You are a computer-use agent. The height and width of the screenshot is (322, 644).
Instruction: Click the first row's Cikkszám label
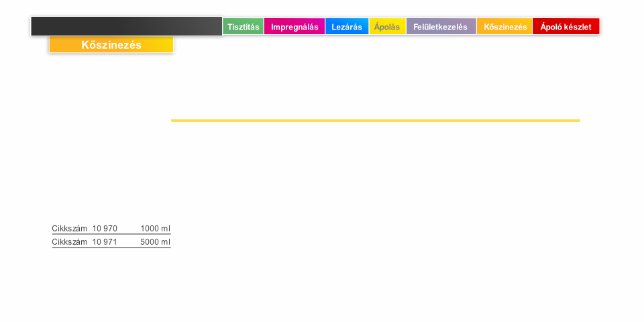[x=69, y=229]
